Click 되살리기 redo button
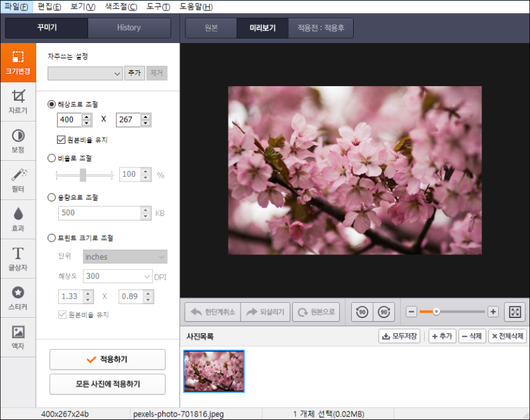 tap(266, 312)
